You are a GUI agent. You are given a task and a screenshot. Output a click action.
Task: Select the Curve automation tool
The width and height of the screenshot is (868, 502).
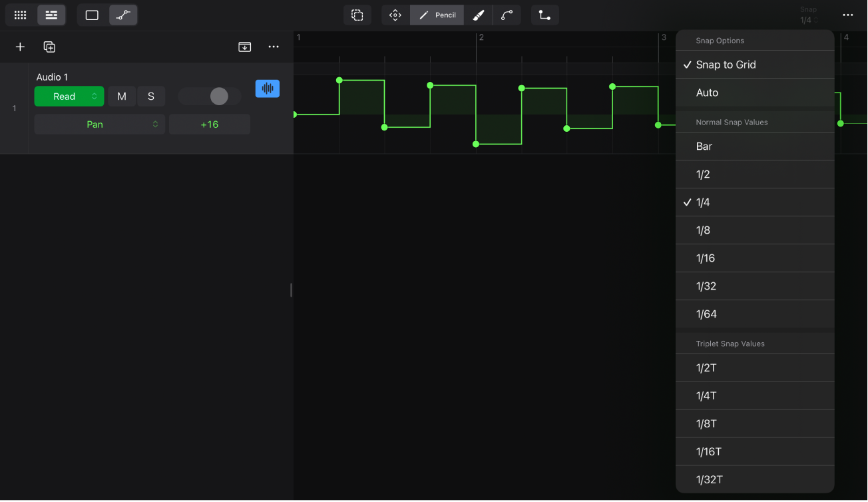[507, 15]
